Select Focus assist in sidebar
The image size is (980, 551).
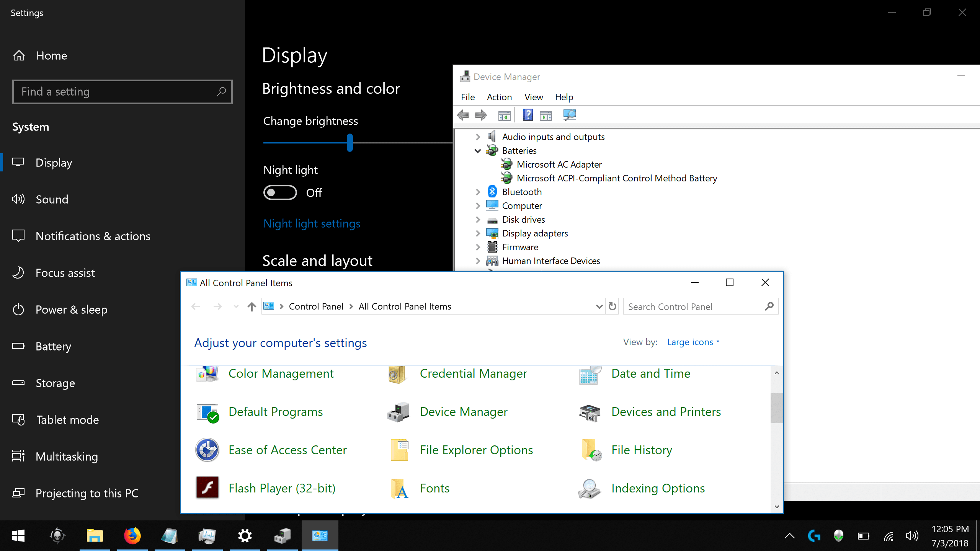[65, 273]
